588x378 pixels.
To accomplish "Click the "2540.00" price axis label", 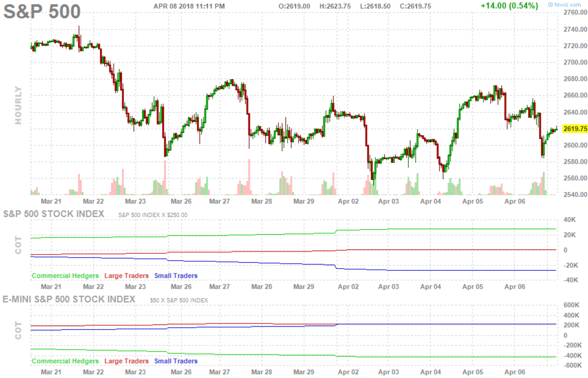I will pos(576,195).
